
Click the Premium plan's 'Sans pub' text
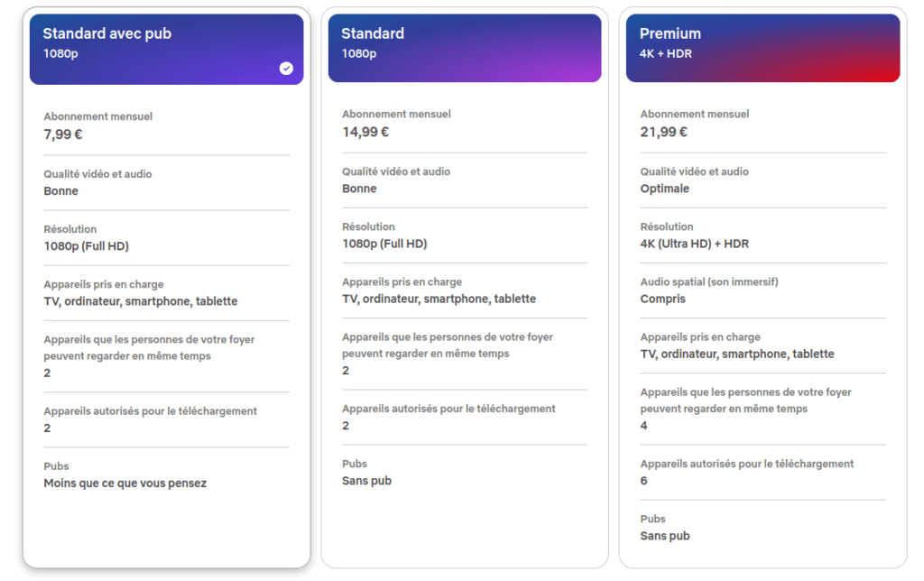[665, 536]
